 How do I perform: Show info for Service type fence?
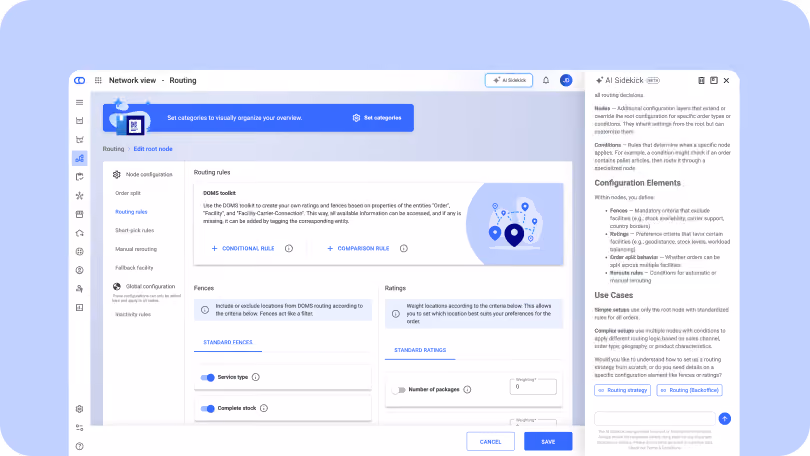[x=256, y=377]
